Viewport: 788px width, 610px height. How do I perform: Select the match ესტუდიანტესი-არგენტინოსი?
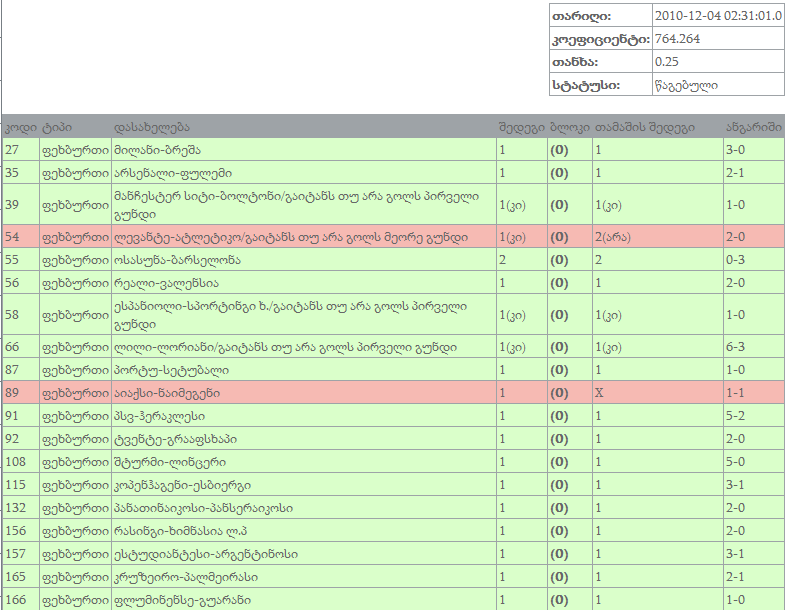[x=206, y=554]
